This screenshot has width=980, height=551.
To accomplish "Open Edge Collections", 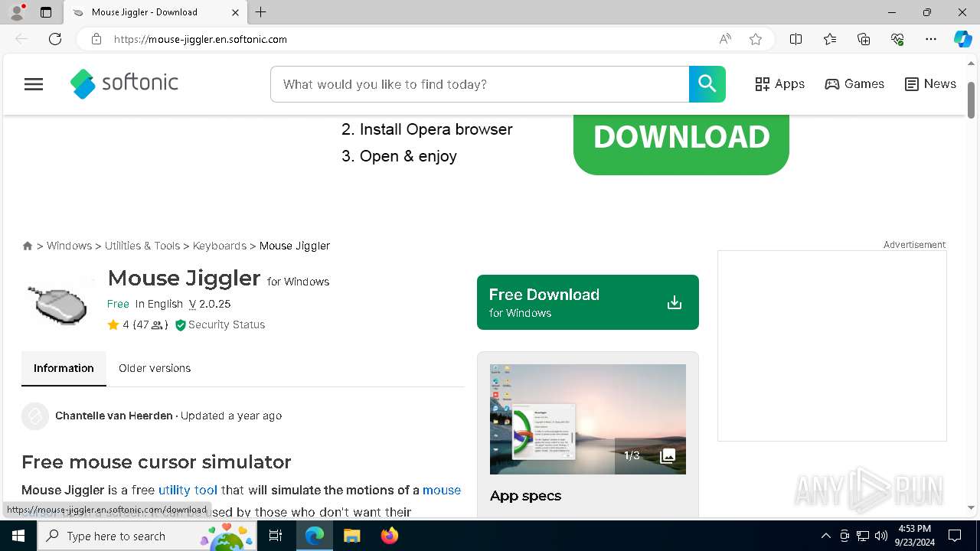I will tap(864, 39).
